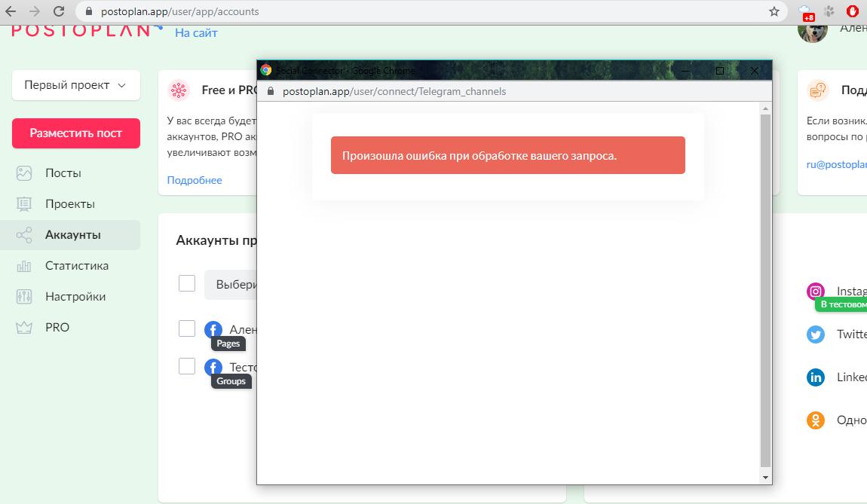867x504 pixels.
Task: Click the Instagram account icon
Action: (815, 292)
